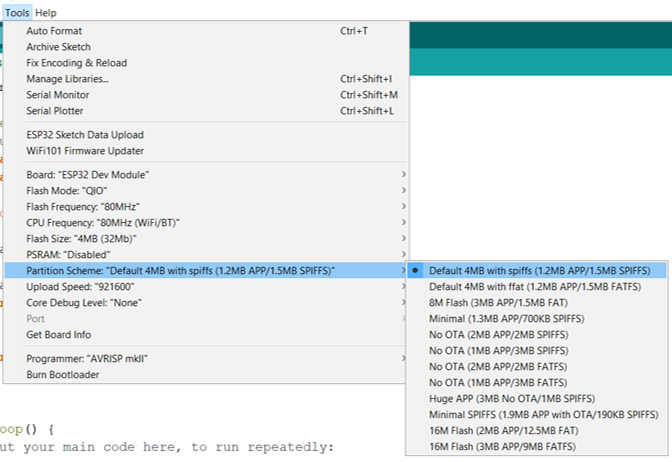672x462 pixels.
Task: Open the Upload Speed 921600 submenu
Action: pyautogui.click(x=205, y=286)
